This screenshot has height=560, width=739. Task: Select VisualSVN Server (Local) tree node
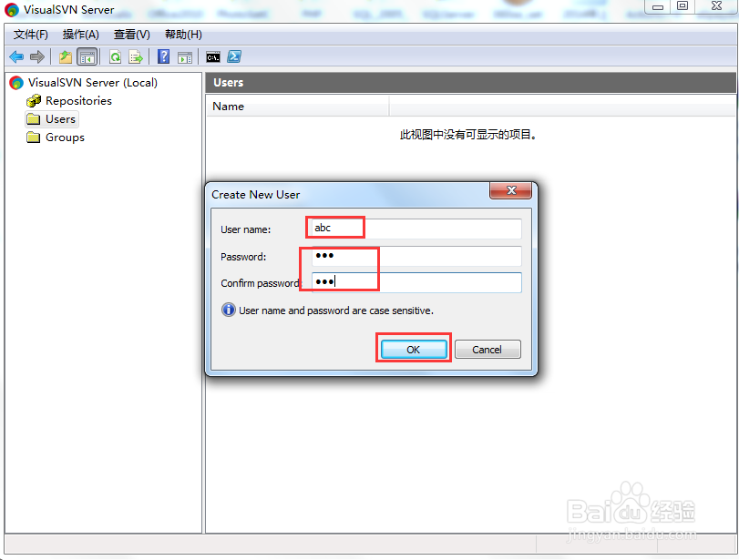pyautogui.click(x=92, y=83)
